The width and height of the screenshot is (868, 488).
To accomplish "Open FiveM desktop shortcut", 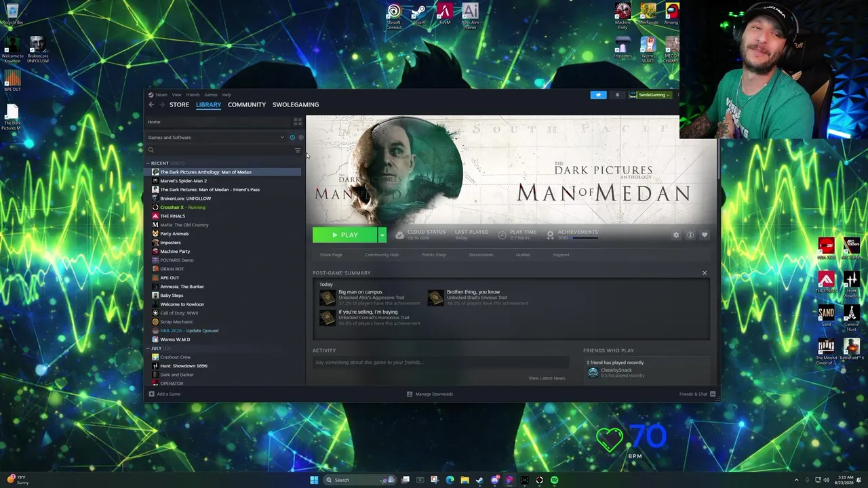I will point(445,14).
